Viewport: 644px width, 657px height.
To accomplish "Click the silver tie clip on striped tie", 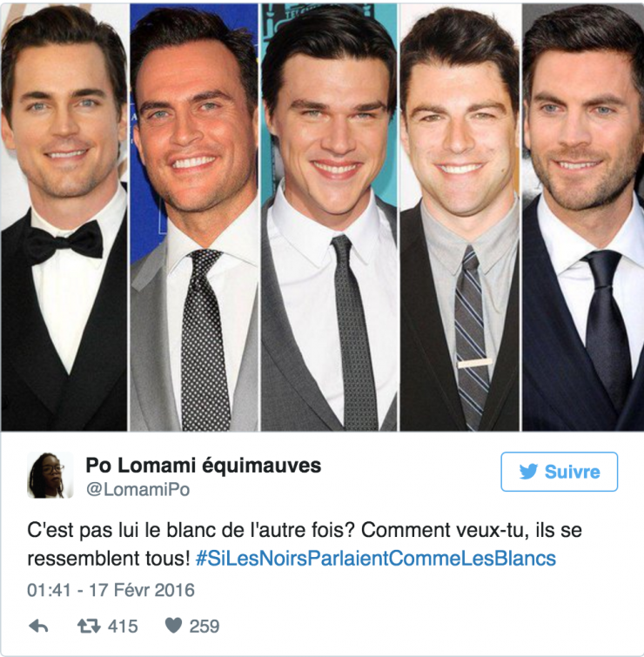I will (474, 363).
